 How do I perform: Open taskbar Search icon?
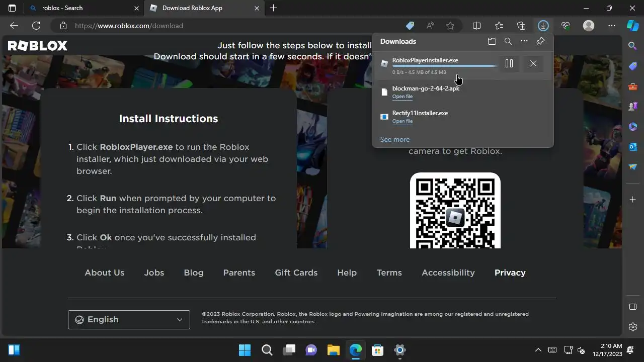click(x=267, y=350)
